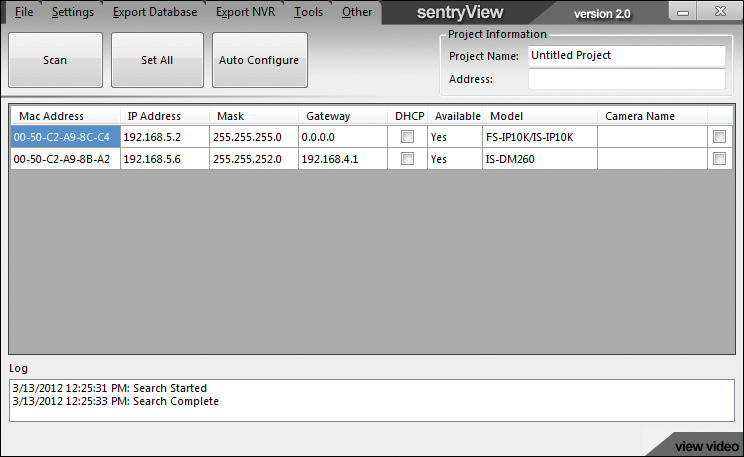Select MAC address 00-50-C2-A9-8B-A2

(x=65, y=159)
